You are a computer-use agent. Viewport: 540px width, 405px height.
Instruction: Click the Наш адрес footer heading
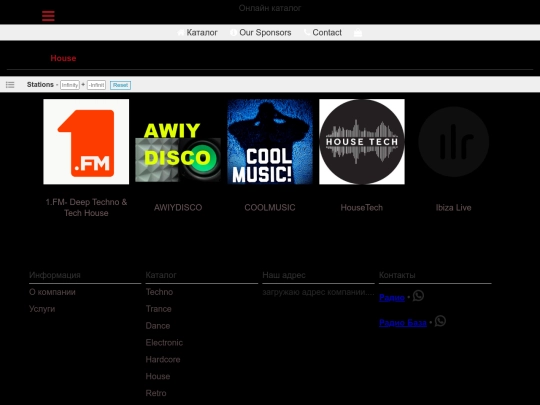click(x=284, y=275)
